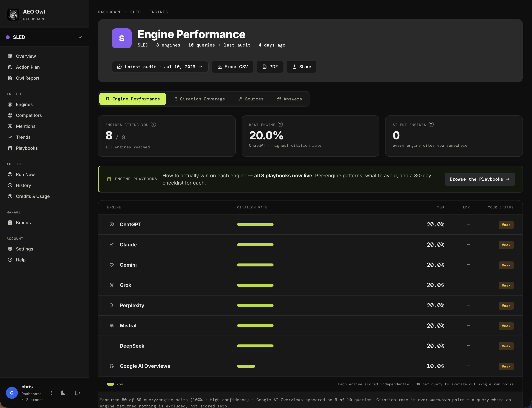
Task: Open Overview in the sidebar
Action: (x=26, y=56)
